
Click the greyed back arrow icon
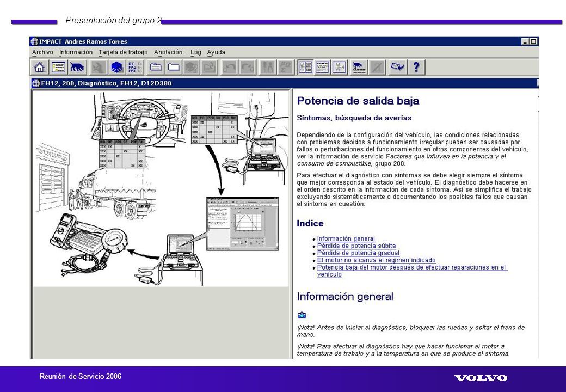(x=230, y=67)
